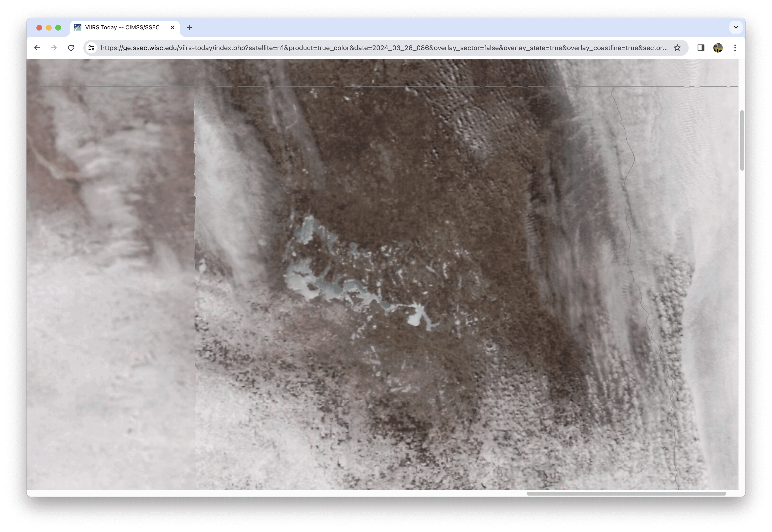
Task: Bookmark this page with the star icon
Action: 677,48
